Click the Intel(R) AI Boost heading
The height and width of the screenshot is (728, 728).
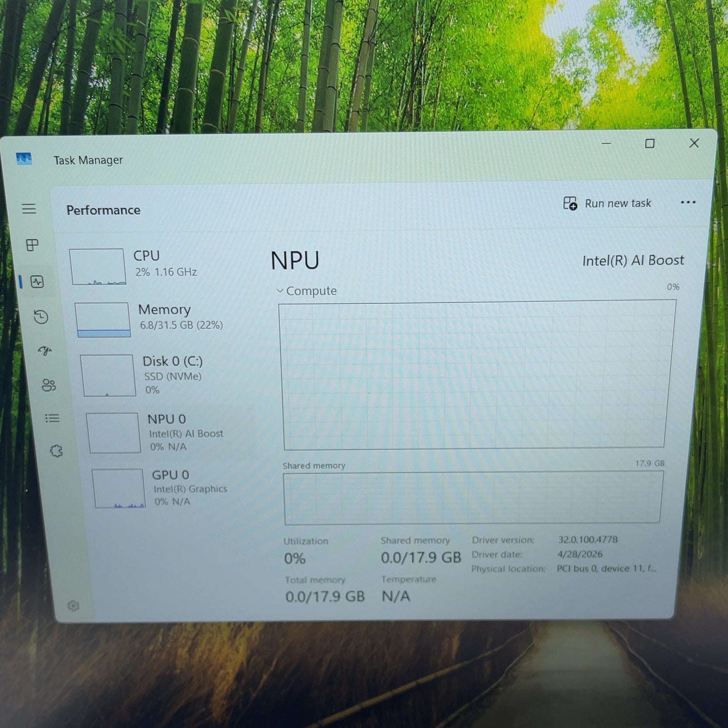[633, 261]
